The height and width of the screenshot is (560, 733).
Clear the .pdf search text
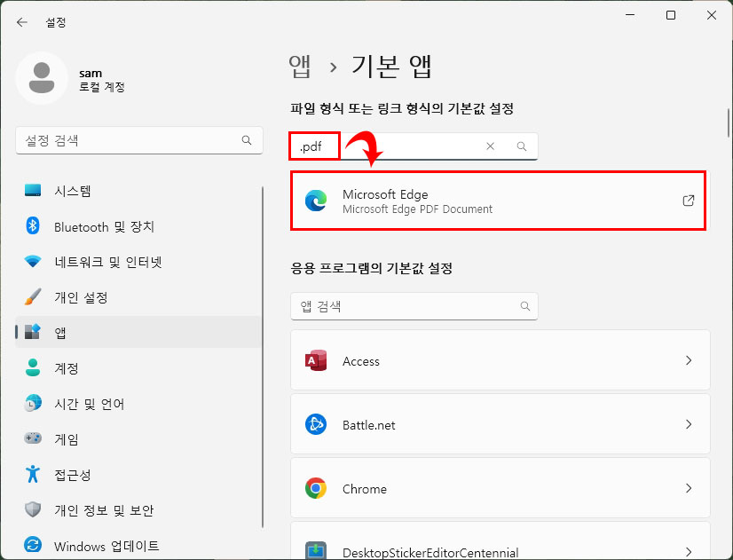490,146
